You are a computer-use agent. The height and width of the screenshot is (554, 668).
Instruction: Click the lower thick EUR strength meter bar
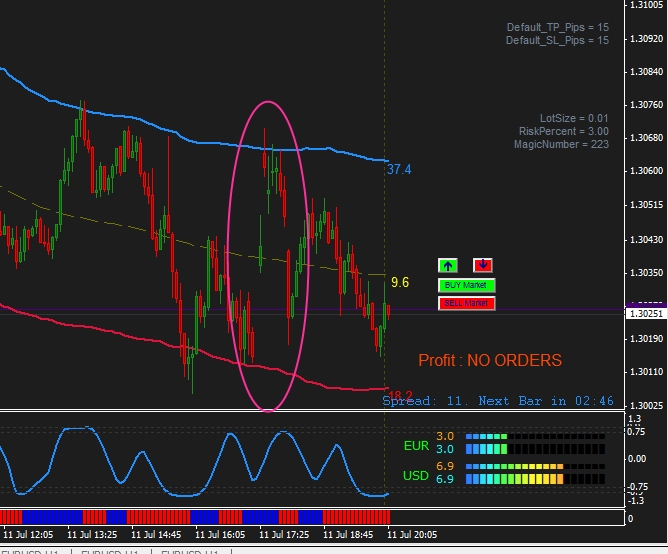click(x=535, y=449)
